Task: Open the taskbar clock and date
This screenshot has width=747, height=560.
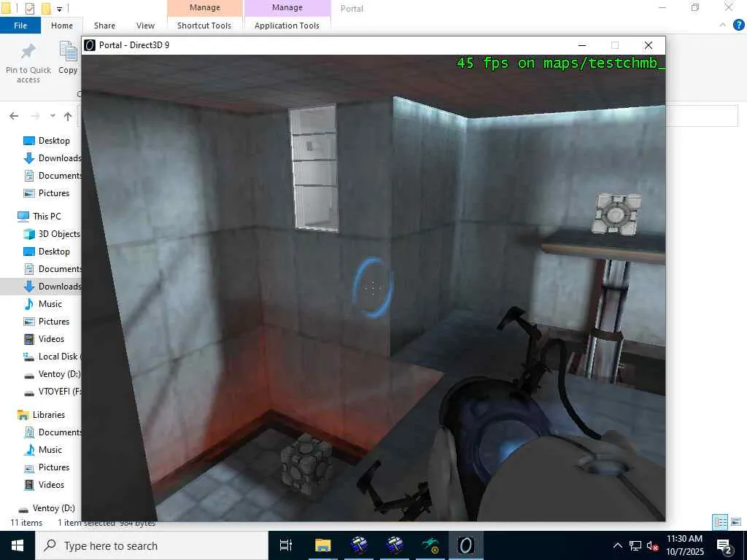Action: [684, 545]
